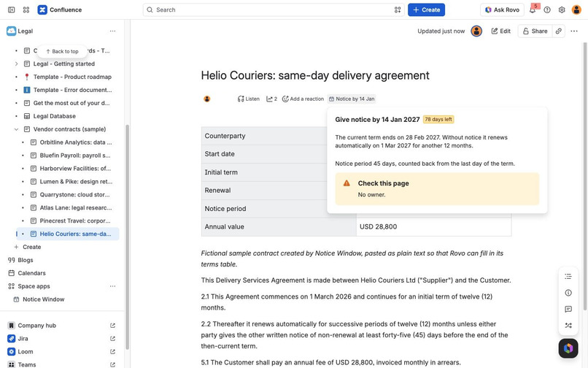Click Back to top in sidebar
Viewport: 588px width, 368px height.
point(62,51)
